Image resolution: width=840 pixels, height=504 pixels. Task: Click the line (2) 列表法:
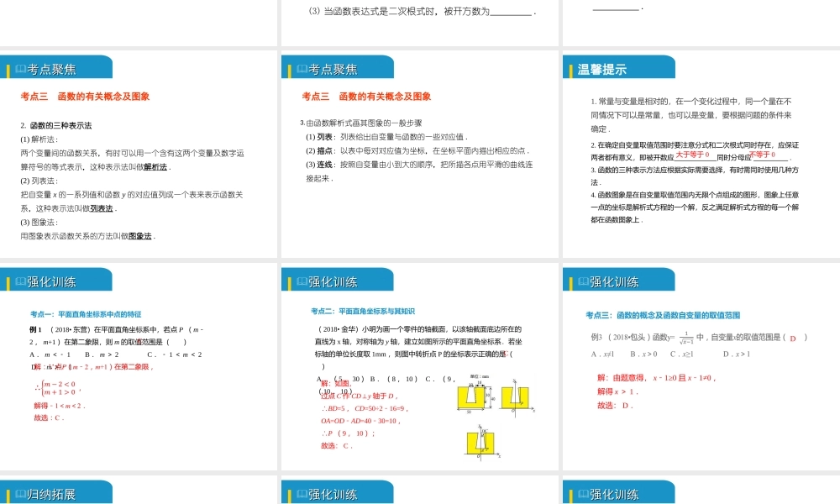[x=39, y=181]
